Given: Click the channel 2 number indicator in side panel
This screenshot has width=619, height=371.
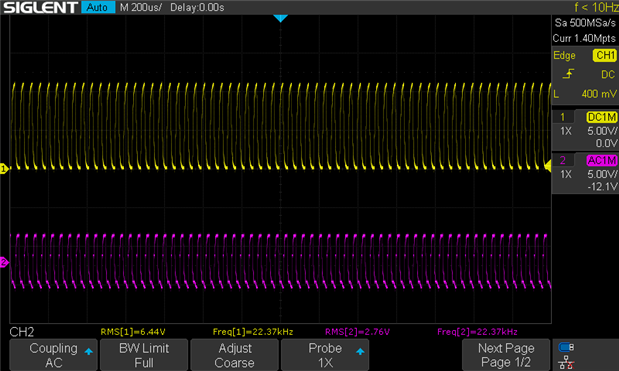Looking at the screenshot, I should (563, 160).
